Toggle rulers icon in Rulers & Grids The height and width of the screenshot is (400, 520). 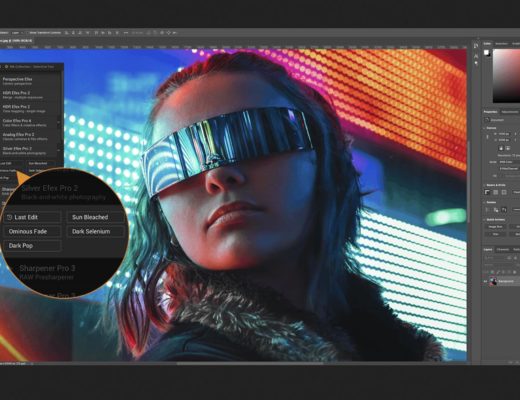click(487, 192)
